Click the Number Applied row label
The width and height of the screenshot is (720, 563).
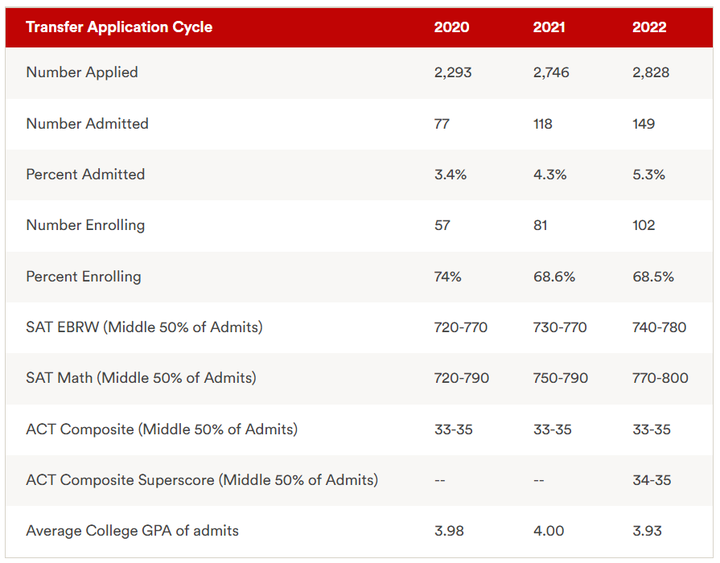82,72
